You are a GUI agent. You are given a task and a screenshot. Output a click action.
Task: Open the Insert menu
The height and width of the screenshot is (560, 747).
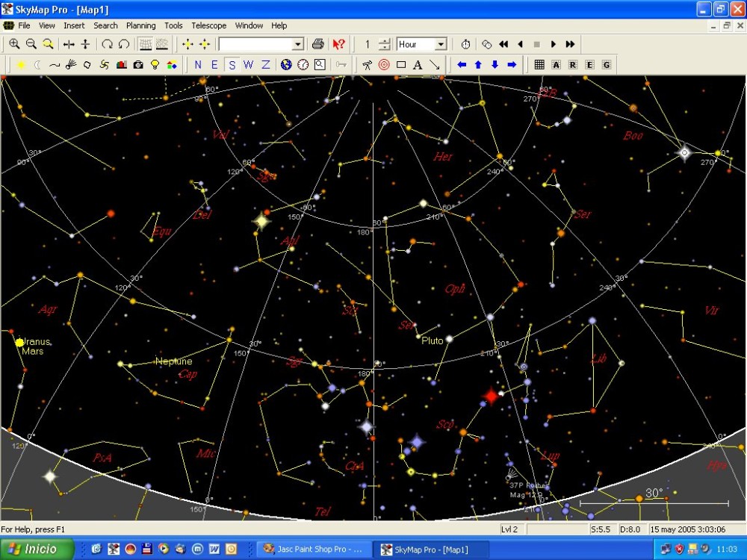click(x=74, y=25)
